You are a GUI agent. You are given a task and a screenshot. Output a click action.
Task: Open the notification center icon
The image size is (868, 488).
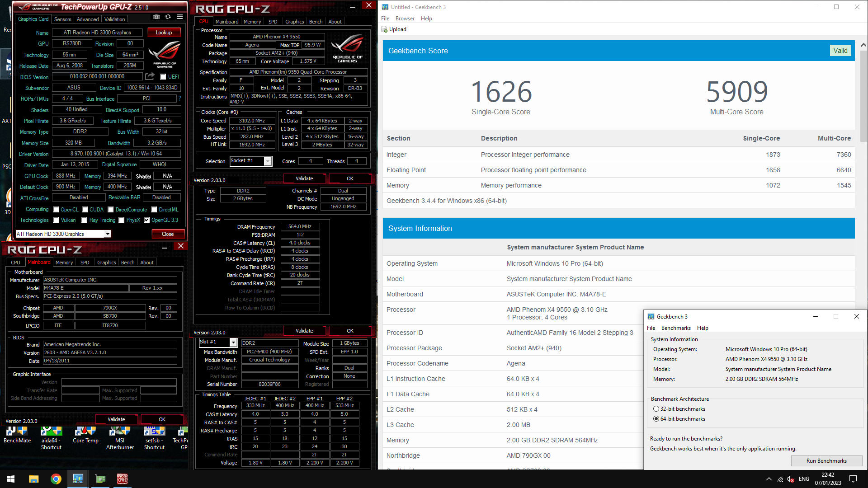click(853, 479)
